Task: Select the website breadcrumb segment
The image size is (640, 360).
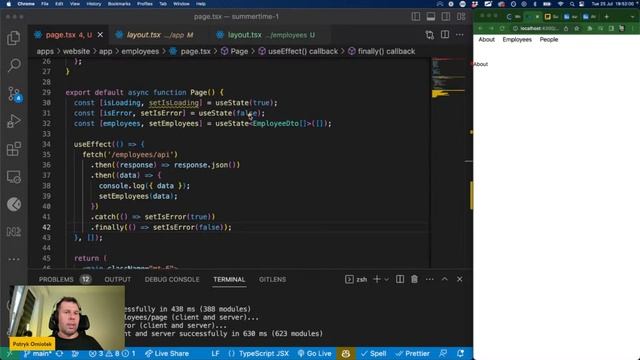Action: coord(76,51)
